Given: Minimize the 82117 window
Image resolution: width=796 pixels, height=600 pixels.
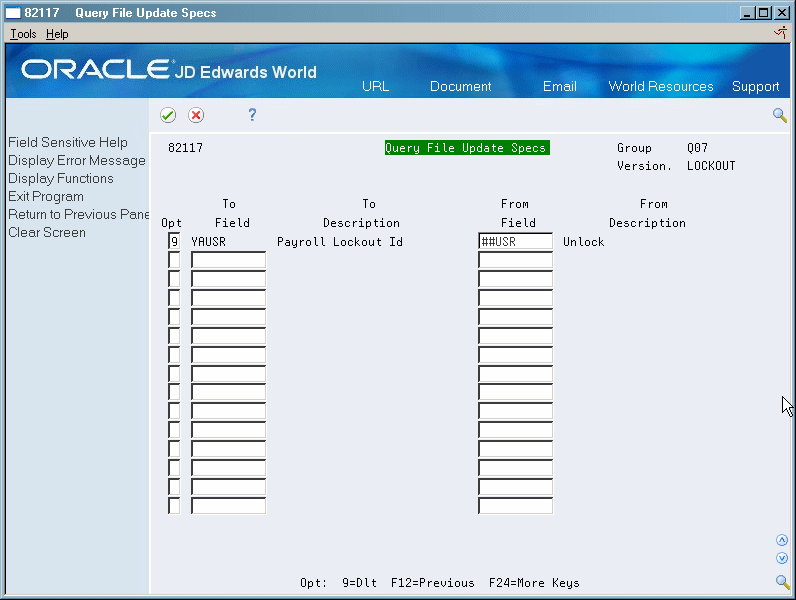Looking at the screenshot, I should click(x=746, y=13).
